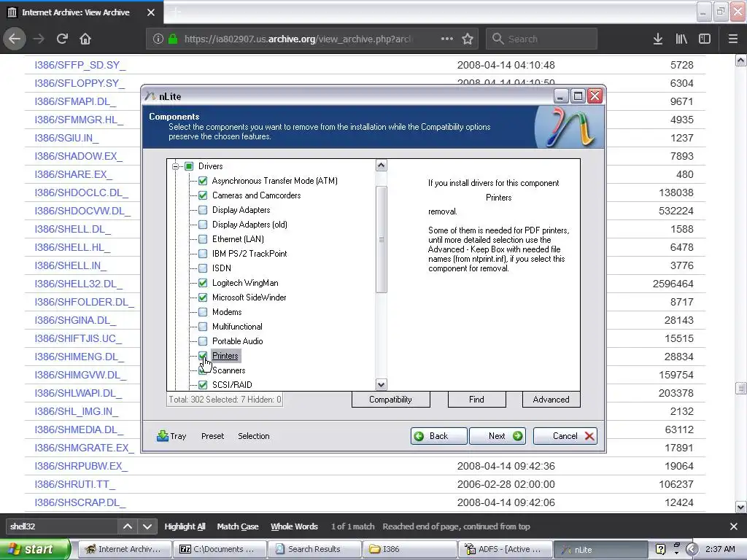Open page actions three-dot menu

[447, 39]
